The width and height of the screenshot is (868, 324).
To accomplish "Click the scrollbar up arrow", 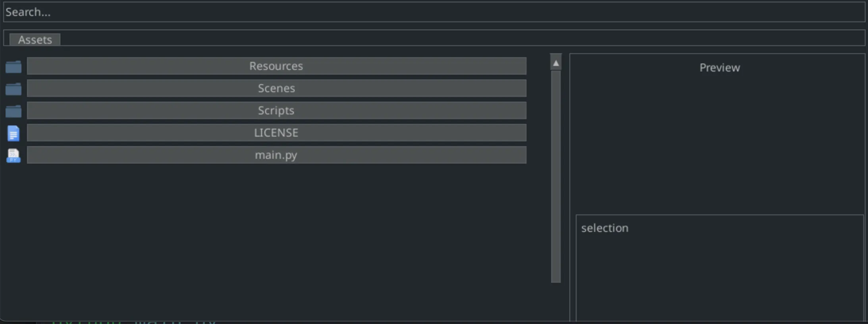I will tap(556, 62).
